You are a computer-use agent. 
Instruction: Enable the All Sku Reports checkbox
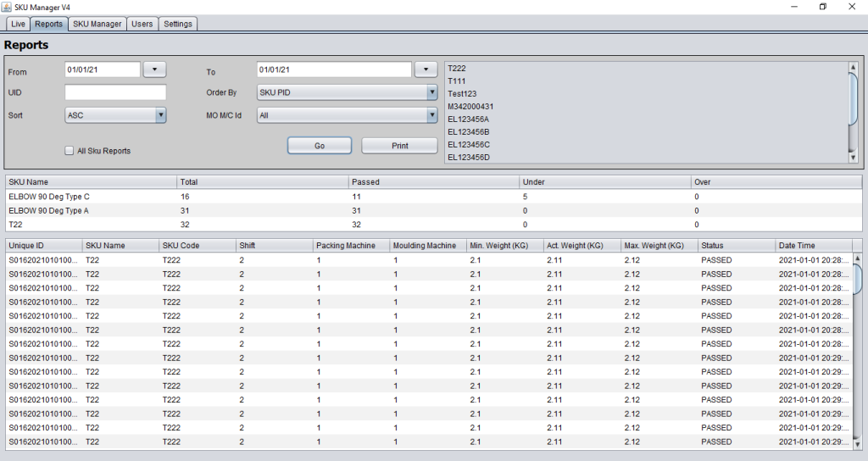[70, 151]
